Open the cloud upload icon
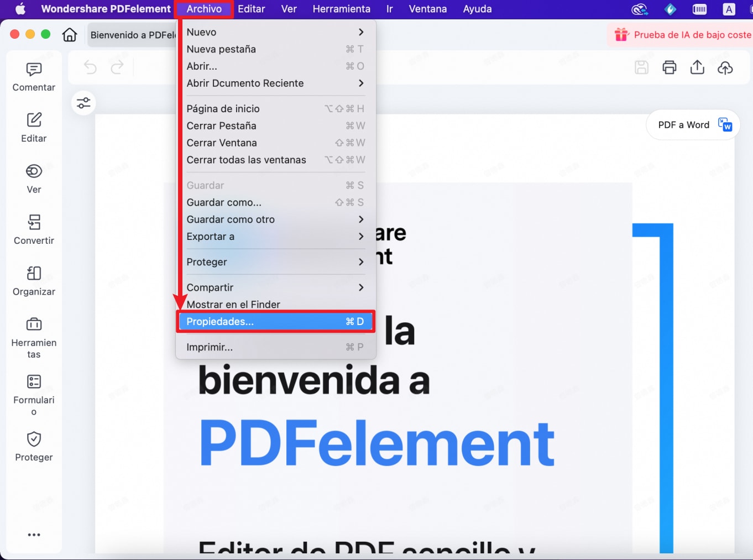753x560 pixels. (725, 67)
